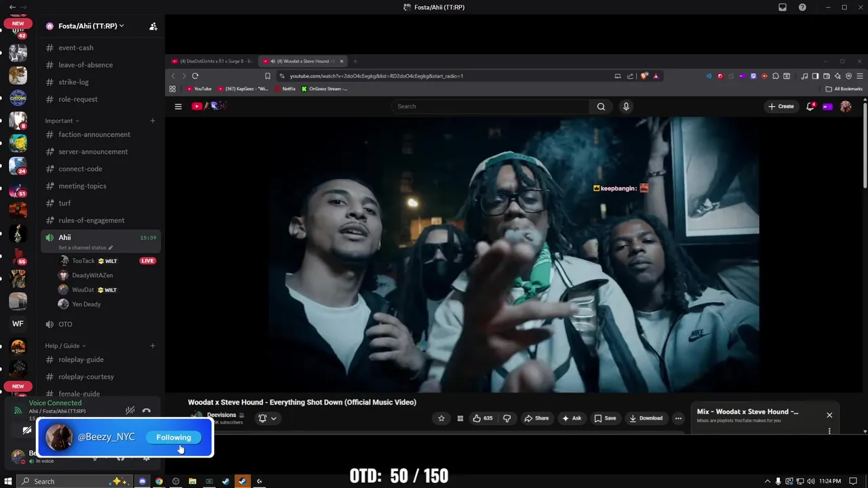Like the video with 635 likes
The width and height of the screenshot is (868, 488).
pos(482,418)
